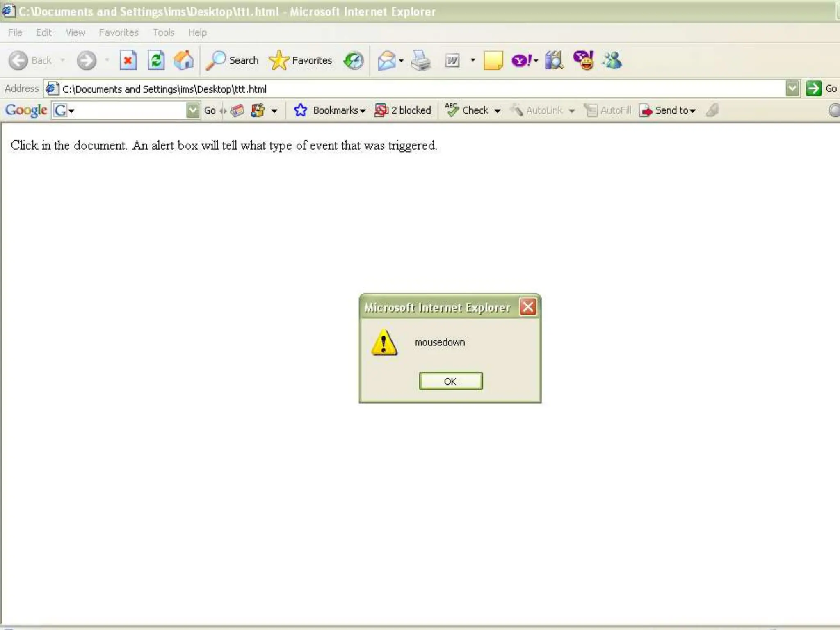Open the Tools menu
Screen dimensions: 840x630
tap(163, 32)
